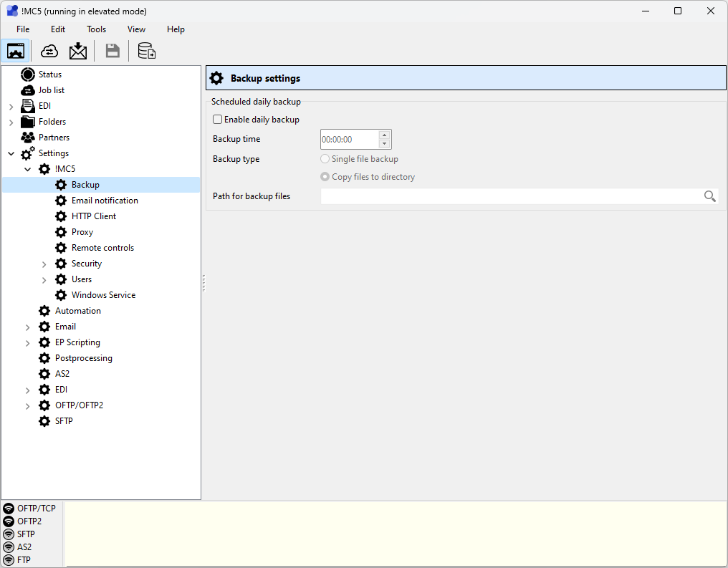
Task: Expand the Users tree node
Action: tap(44, 280)
